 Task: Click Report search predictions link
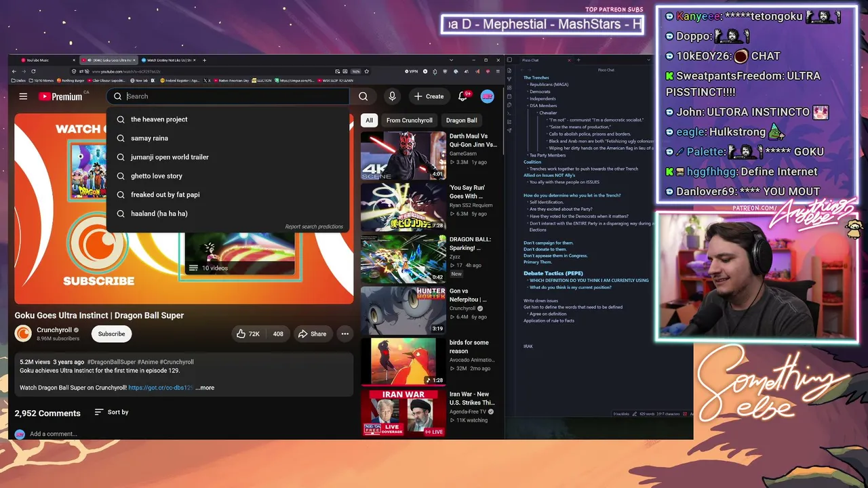(314, 226)
